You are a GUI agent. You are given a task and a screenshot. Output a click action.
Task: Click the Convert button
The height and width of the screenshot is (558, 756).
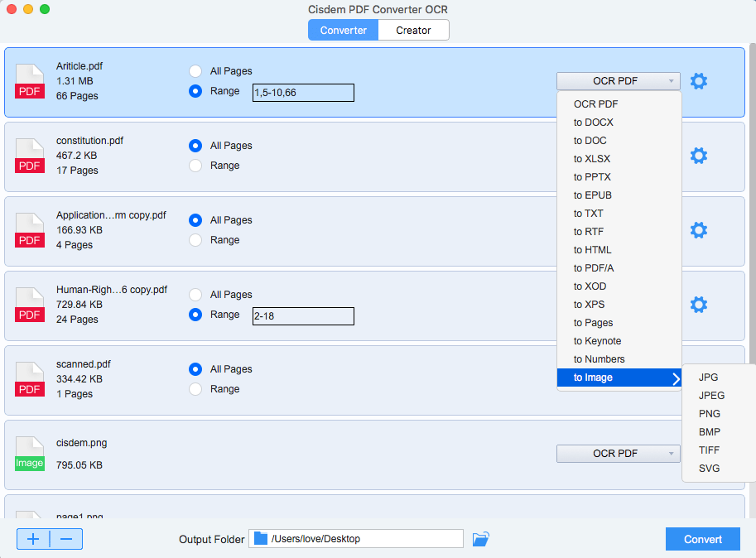tap(703, 539)
